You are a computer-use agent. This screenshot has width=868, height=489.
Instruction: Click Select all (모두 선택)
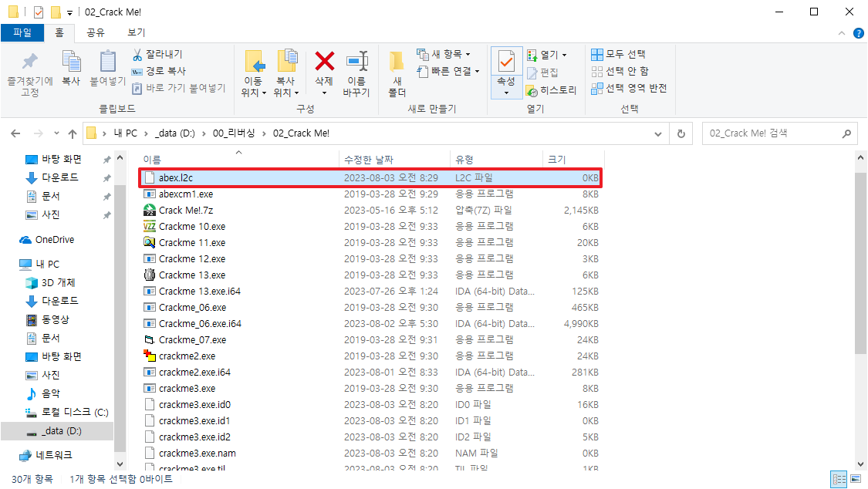(x=618, y=54)
